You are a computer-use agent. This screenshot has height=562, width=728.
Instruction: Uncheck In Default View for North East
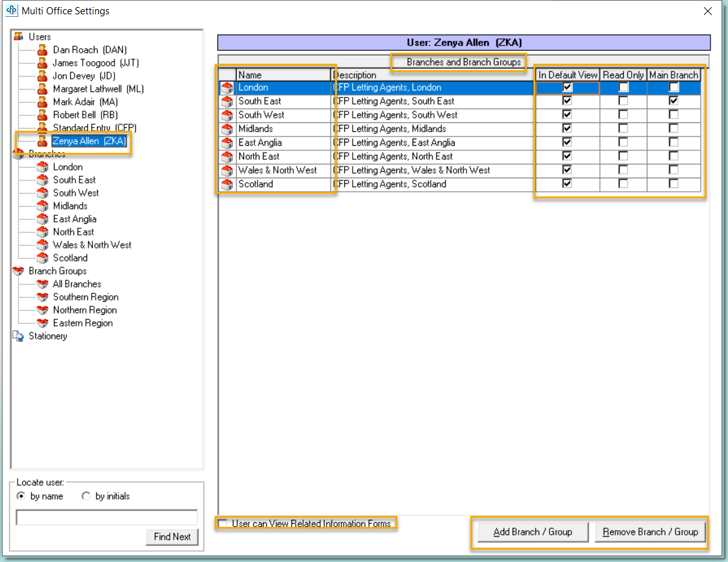pyautogui.click(x=567, y=156)
